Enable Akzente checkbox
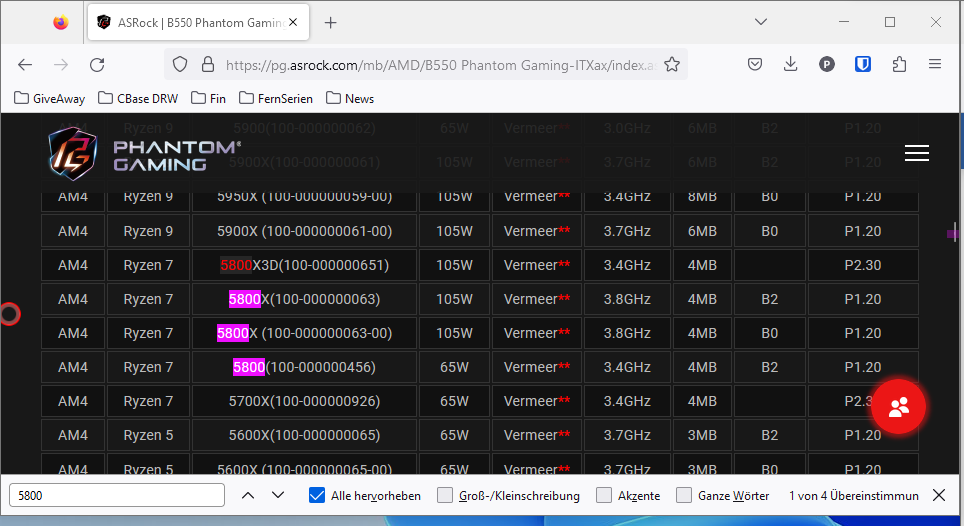This screenshot has height=526, width=964. pyautogui.click(x=604, y=495)
